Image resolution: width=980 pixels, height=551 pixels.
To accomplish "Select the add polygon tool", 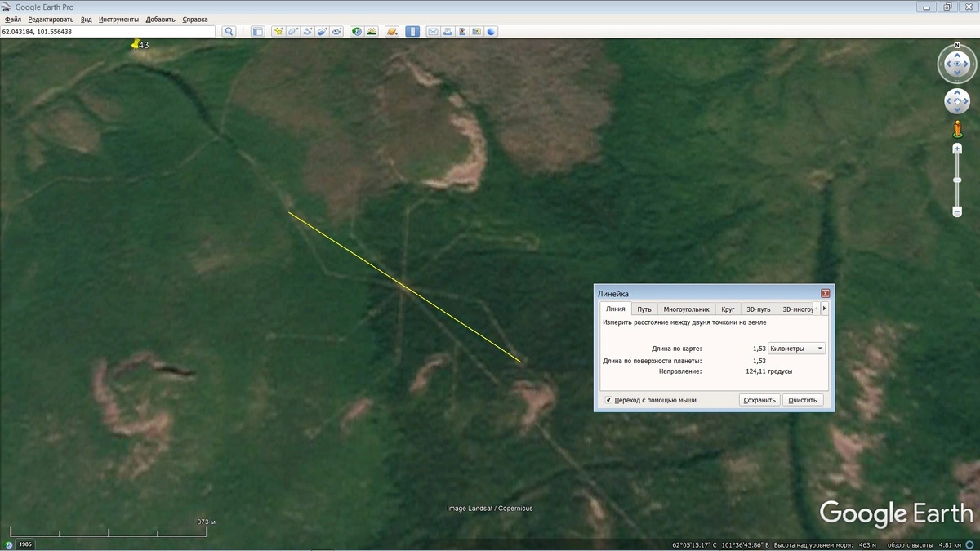I will click(293, 32).
